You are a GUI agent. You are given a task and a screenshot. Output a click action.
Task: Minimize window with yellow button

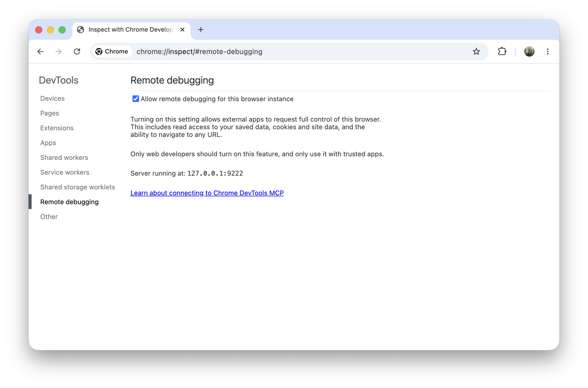pos(50,30)
